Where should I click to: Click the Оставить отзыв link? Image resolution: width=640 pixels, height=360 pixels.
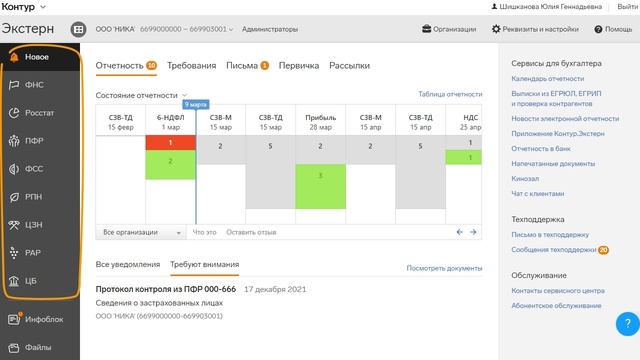251,232
